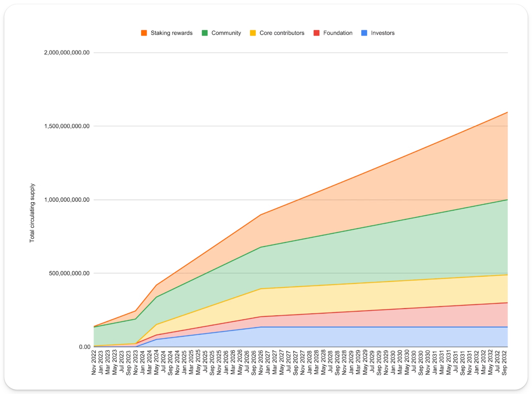Select the Core contributors legend label
The height and width of the screenshot is (394, 532).
(x=282, y=33)
